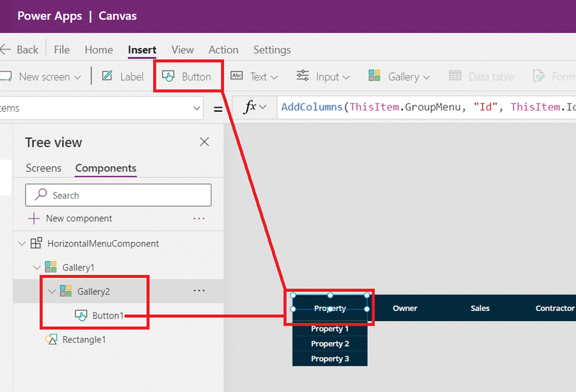576x392 pixels.
Task: Click the tree view Search field
Action: pos(118,195)
